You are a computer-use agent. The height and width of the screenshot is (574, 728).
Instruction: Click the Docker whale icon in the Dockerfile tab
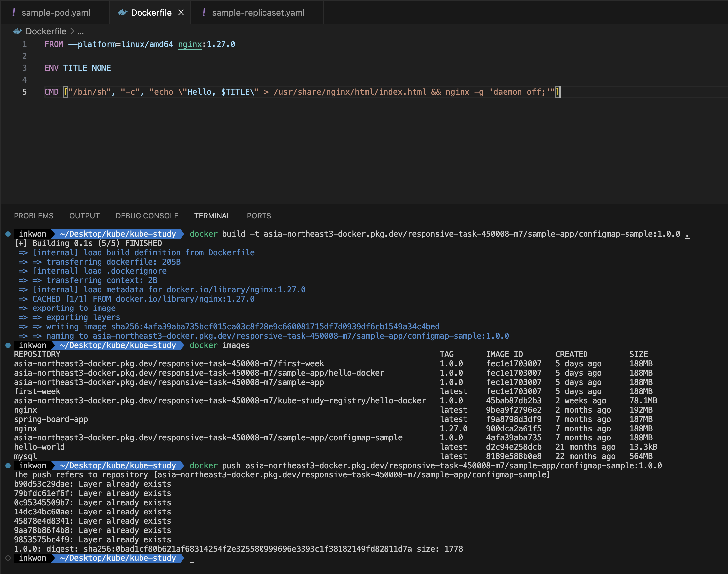coord(123,13)
